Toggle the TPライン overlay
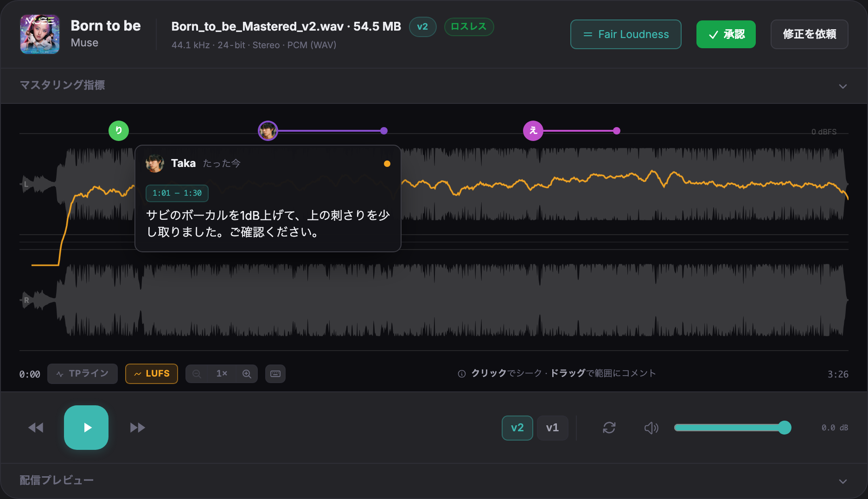This screenshot has width=868, height=499. 83,374
